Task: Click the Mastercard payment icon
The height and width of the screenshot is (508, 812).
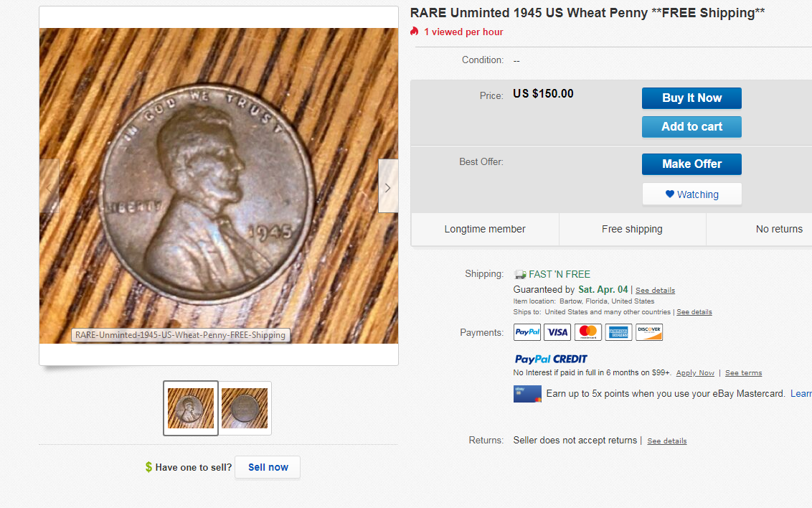Action: (588, 332)
